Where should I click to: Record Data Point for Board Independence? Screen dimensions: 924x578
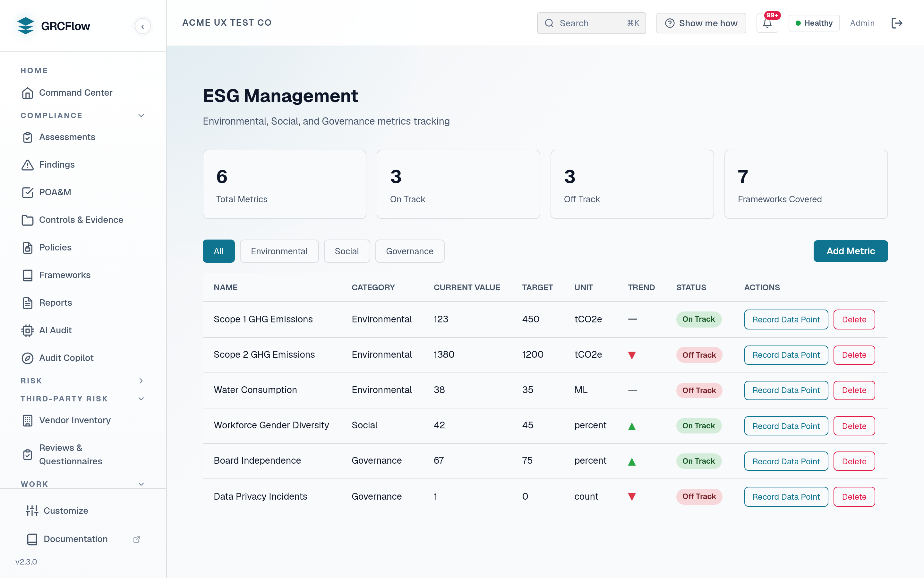[x=786, y=461]
